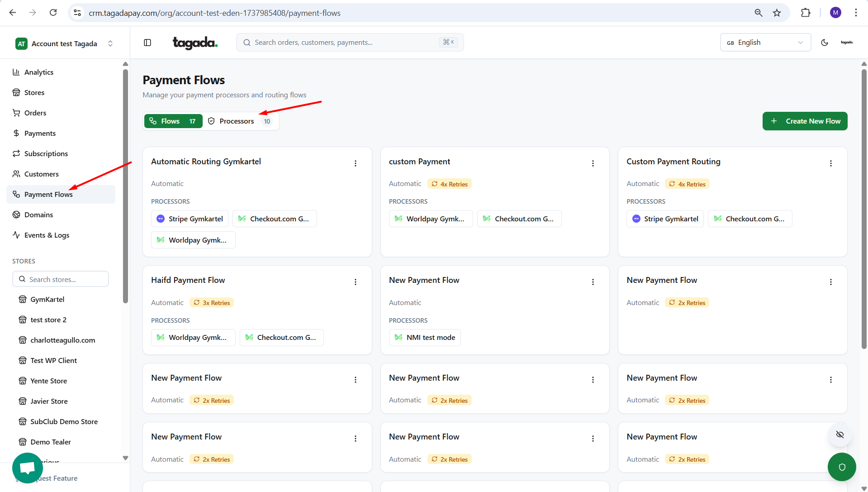Click the sidebar vertical scrollbar
Screen dimensions: 868x492
pyautogui.click(x=125, y=186)
